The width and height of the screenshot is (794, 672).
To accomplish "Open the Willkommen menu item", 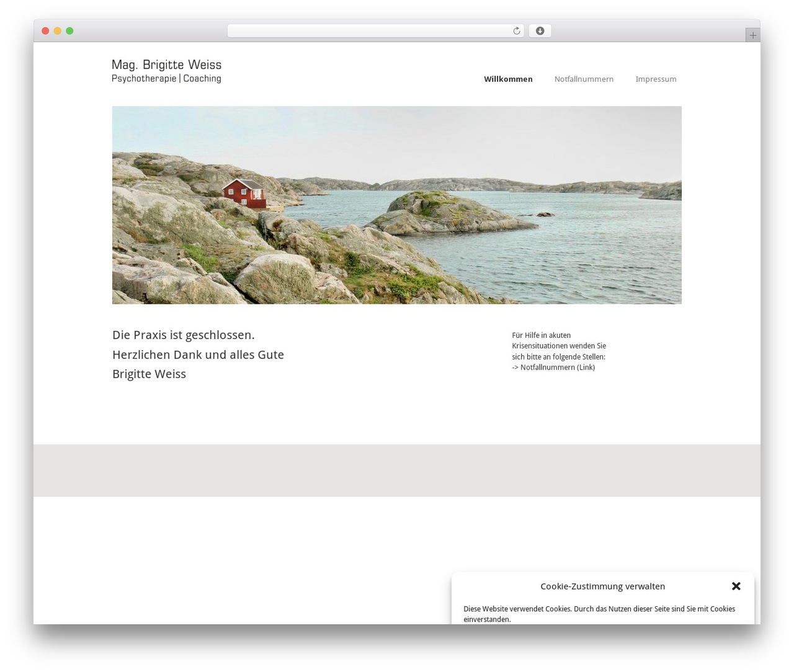I will [x=508, y=79].
